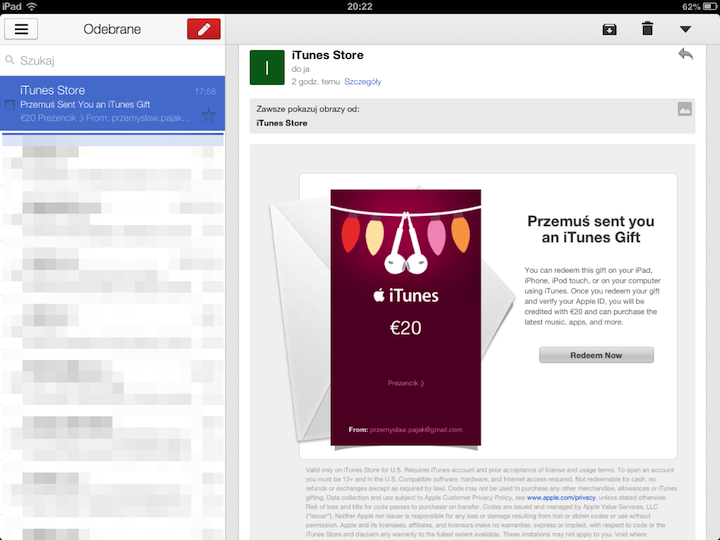Click the '2 godz. temu' timestamp
720x540 pixels.
point(315,82)
